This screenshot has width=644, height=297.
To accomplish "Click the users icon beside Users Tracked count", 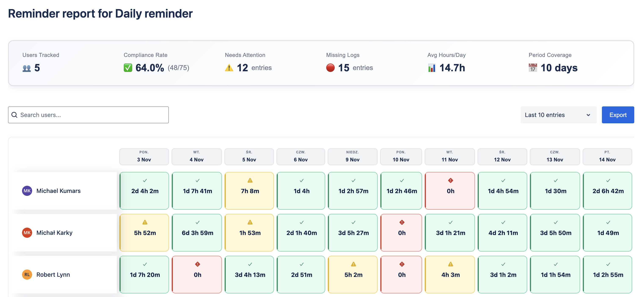I will 26,68.
